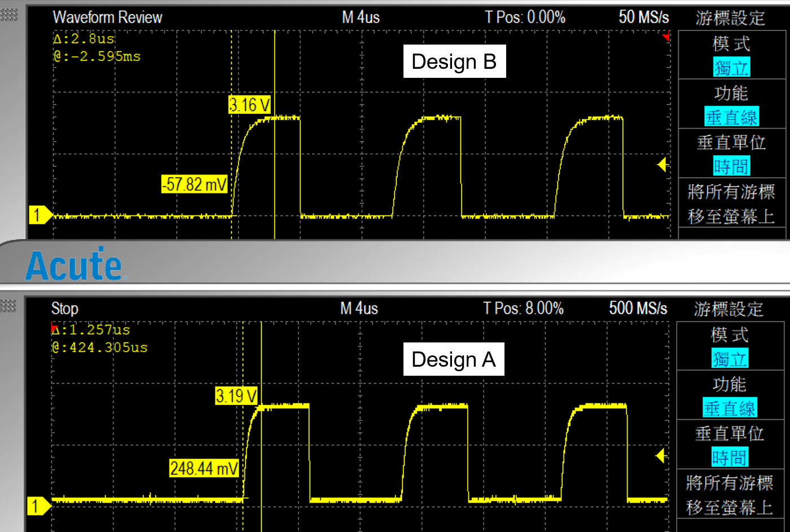Click the red trigger position marker in the Design B panel
790x532 pixels.
(666, 37)
